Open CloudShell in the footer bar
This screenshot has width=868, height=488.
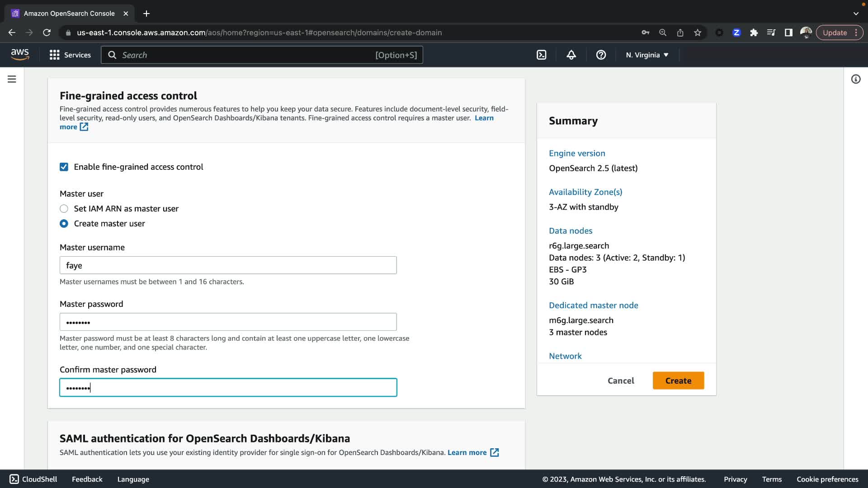(33, 479)
